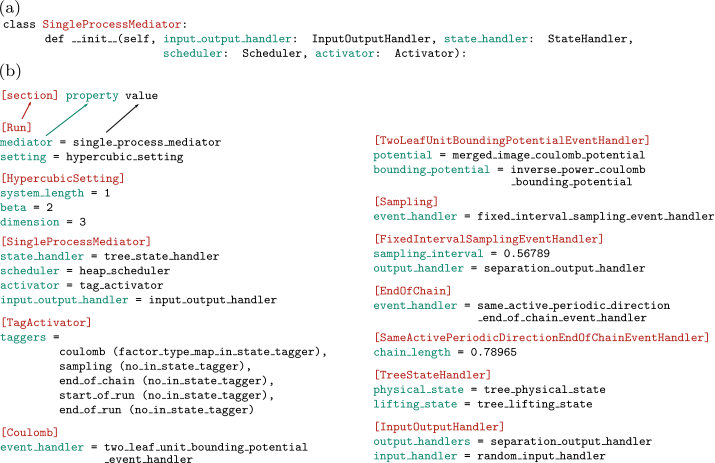715x463 pixels.
Task: Click the [HypercubicSetting] section header
Action: tap(62, 178)
